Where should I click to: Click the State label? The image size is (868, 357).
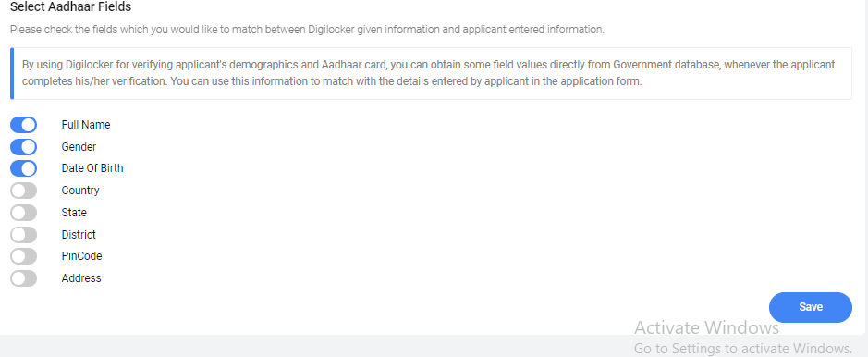pyautogui.click(x=74, y=213)
